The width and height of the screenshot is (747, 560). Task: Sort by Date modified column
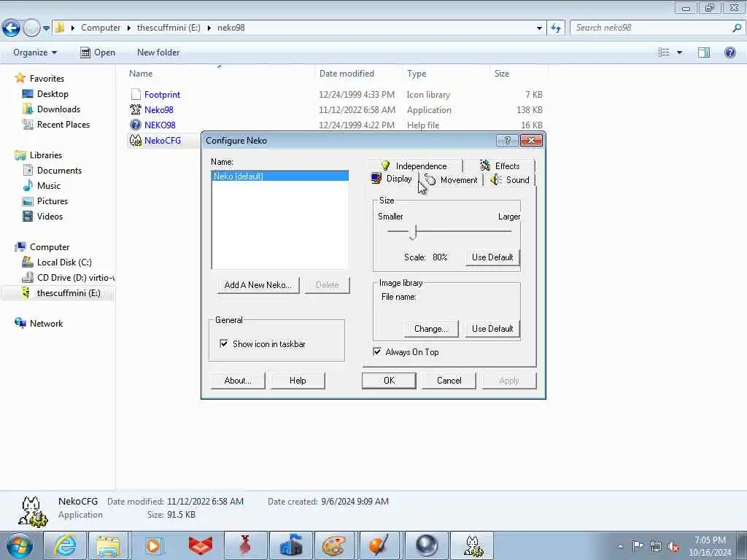347,74
